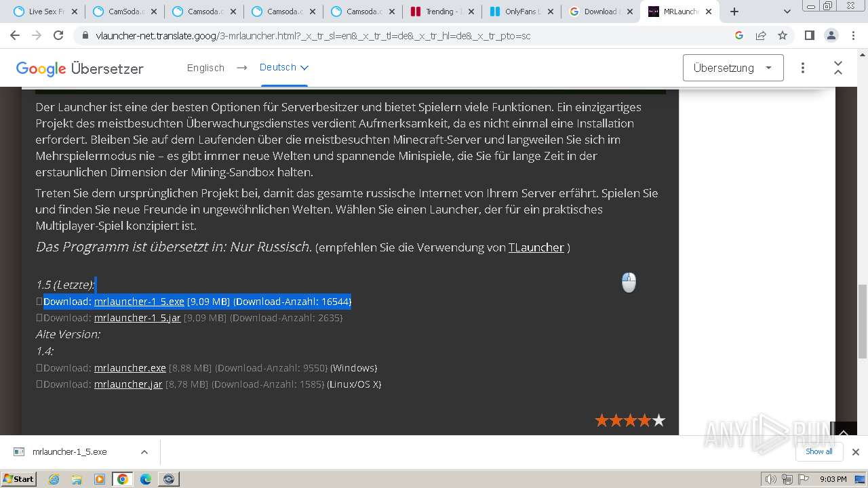Image resolution: width=868 pixels, height=488 pixels.
Task: Download old version mrlauncher.jar link
Action: 128,384
